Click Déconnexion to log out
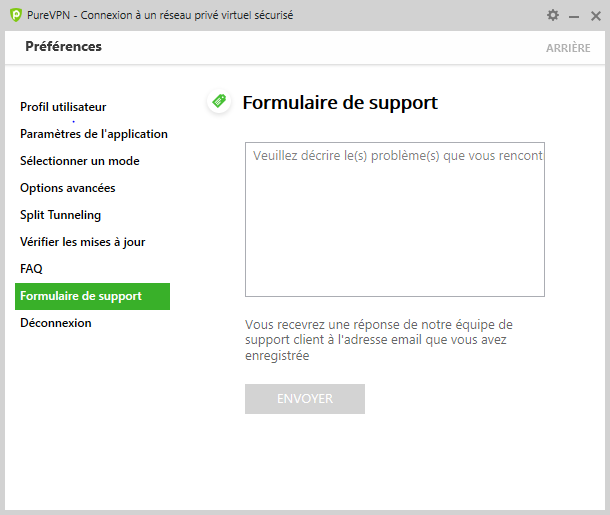The height and width of the screenshot is (515, 610). click(56, 323)
